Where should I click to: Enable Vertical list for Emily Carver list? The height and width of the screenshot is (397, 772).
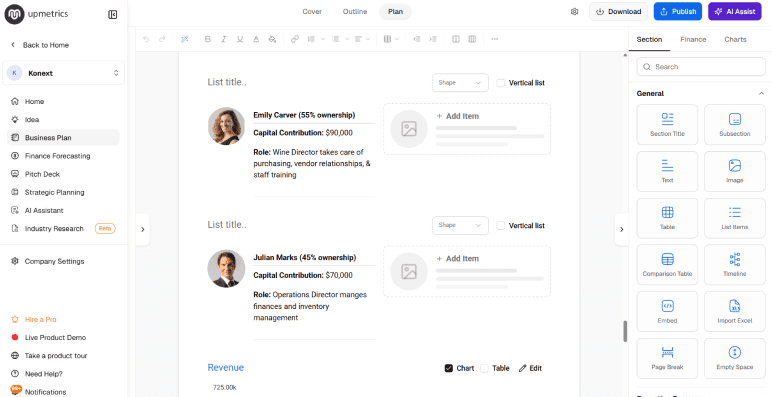501,83
